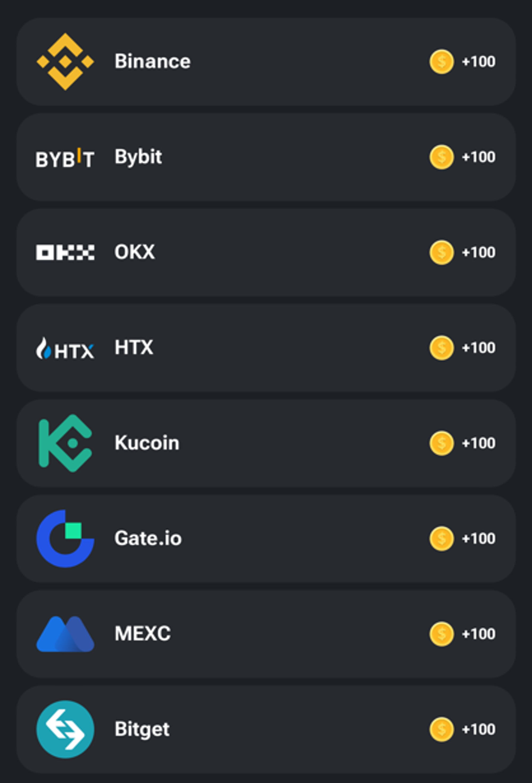Tap the Bybit logo icon

65,158
